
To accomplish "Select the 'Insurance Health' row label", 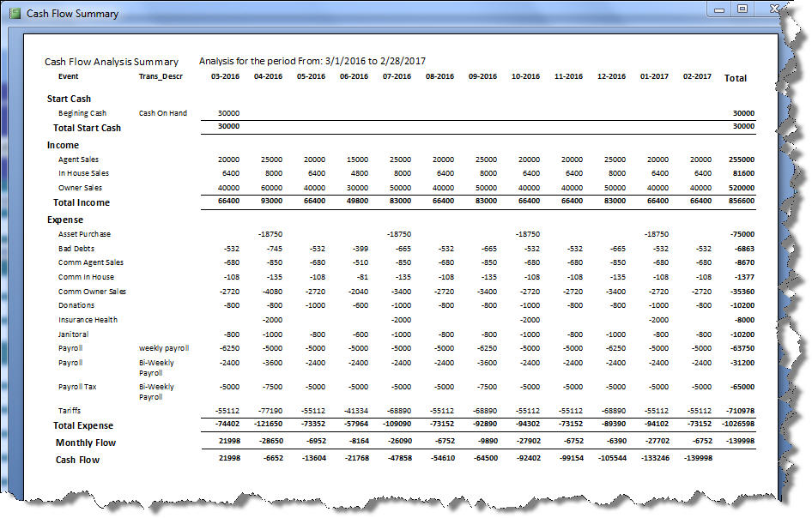I will point(88,320).
